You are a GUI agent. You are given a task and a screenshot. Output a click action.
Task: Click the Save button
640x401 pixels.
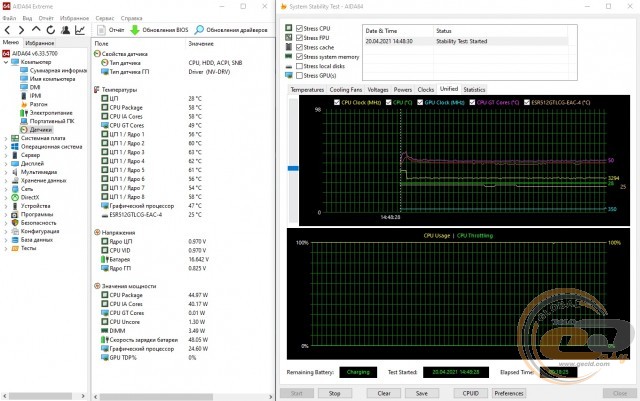coord(422,393)
